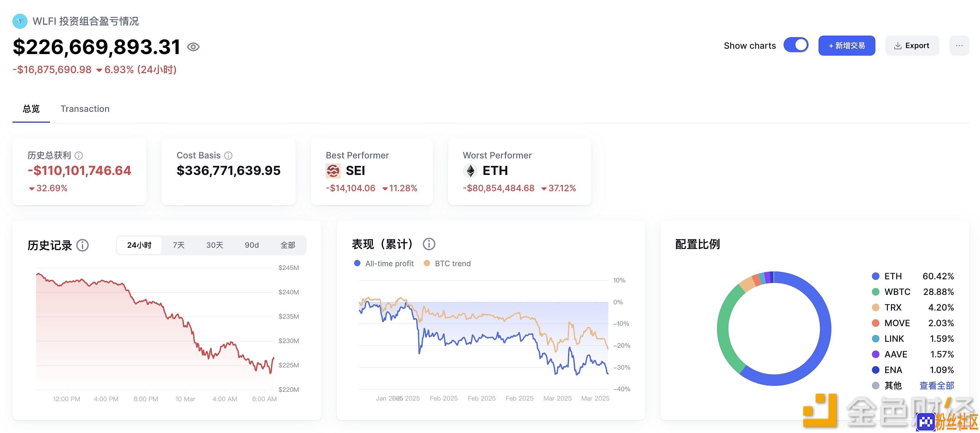
Task: Click the −40% axis label on performance chart
Action: click(621, 389)
